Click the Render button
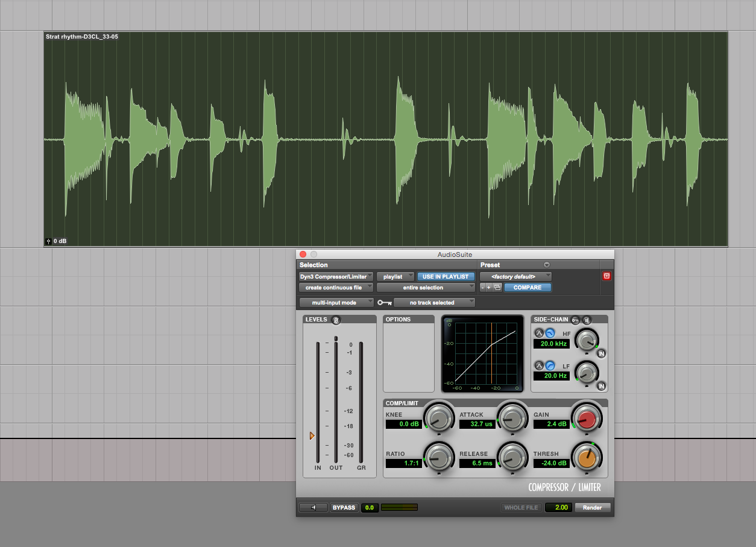The image size is (756, 547). pos(592,507)
